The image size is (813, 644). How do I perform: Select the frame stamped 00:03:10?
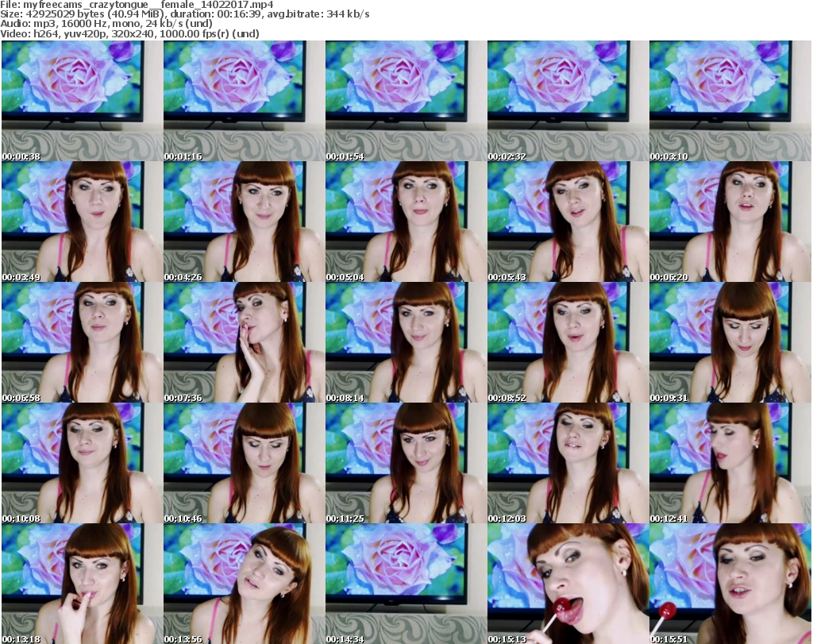(x=730, y=101)
